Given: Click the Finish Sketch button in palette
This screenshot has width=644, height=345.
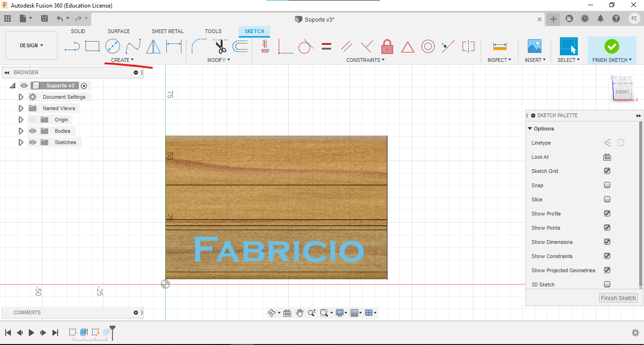Looking at the screenshot, I should (x=618, y=298).
